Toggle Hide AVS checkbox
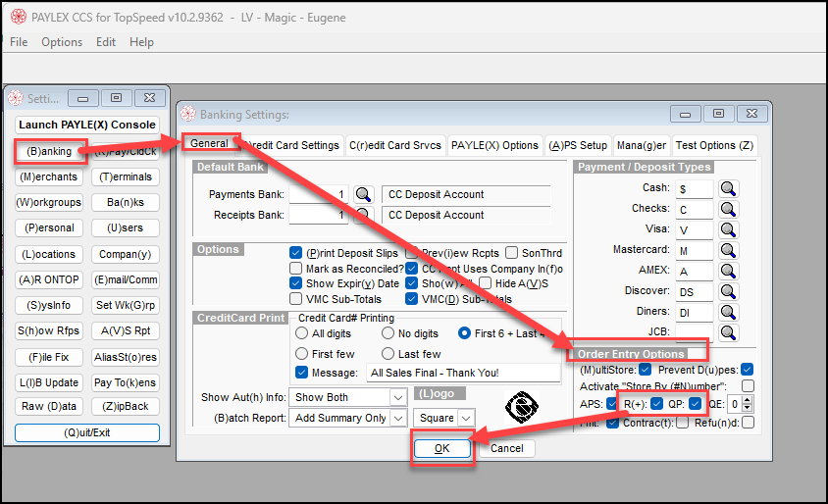 (485, 283)
